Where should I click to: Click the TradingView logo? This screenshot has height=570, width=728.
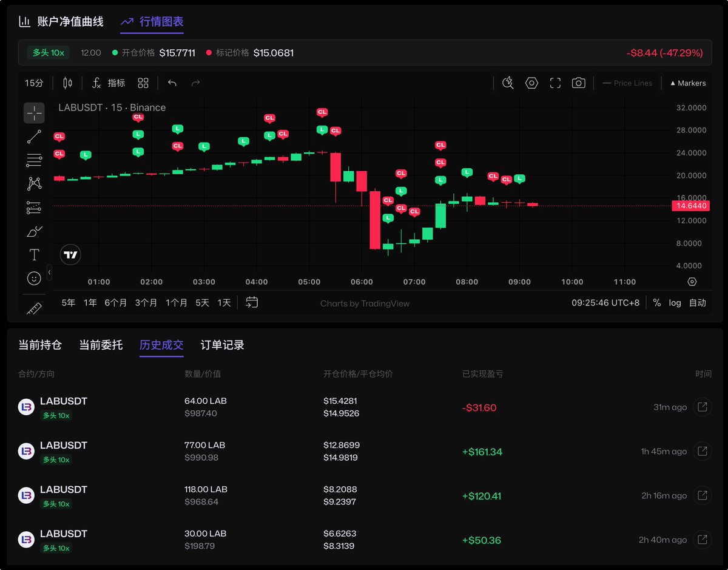70,255
